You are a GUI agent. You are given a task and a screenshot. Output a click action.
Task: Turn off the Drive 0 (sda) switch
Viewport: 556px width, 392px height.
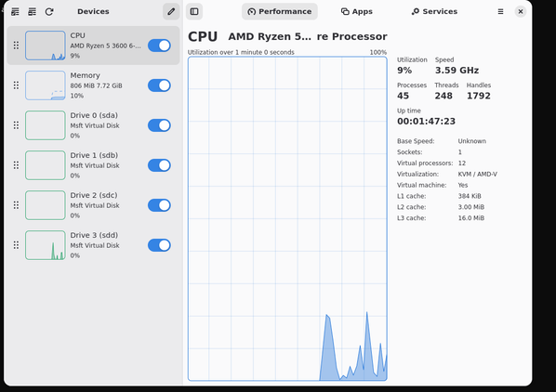(159, 125)
